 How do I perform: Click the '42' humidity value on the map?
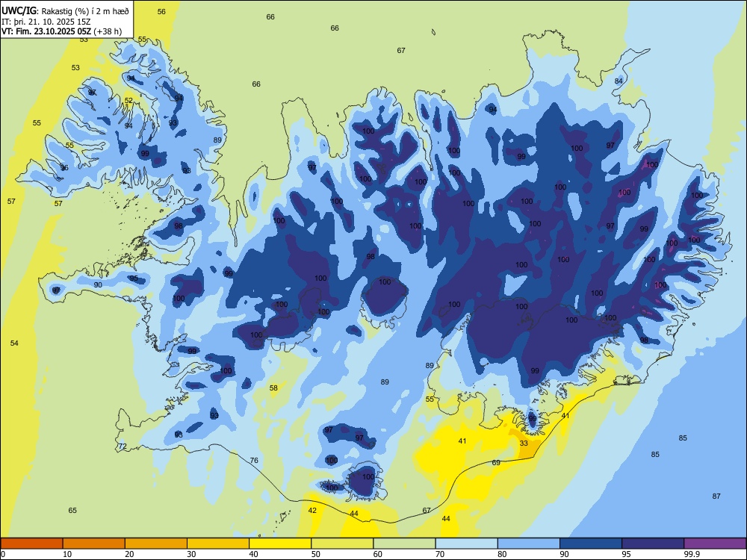[x=312, y=511]
